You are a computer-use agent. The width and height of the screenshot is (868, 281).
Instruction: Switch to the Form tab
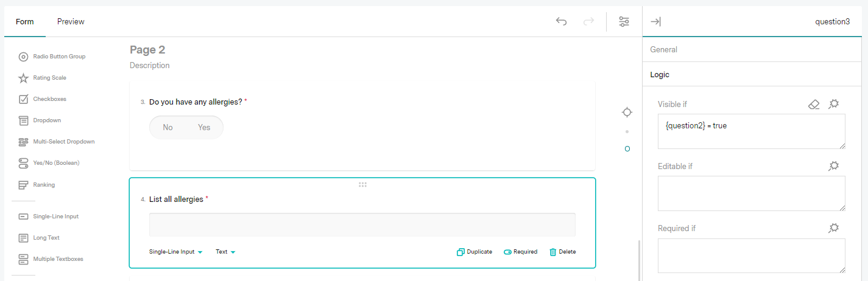click(25, 22)
